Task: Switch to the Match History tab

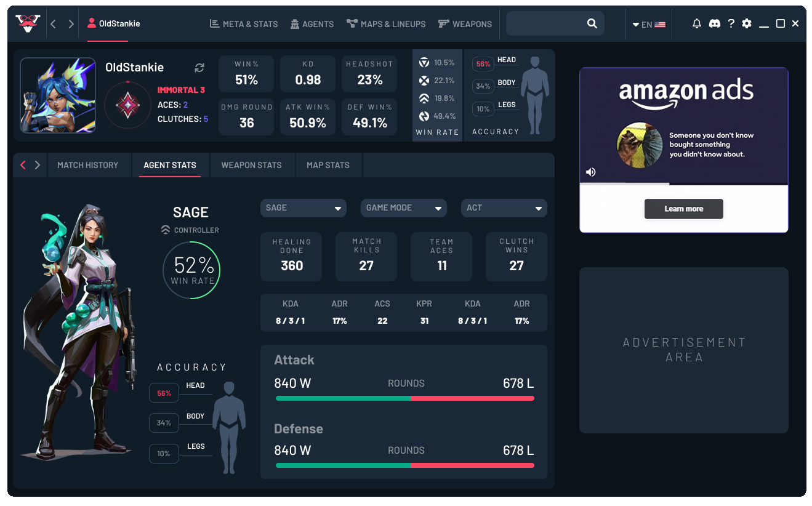Action: 87,165
